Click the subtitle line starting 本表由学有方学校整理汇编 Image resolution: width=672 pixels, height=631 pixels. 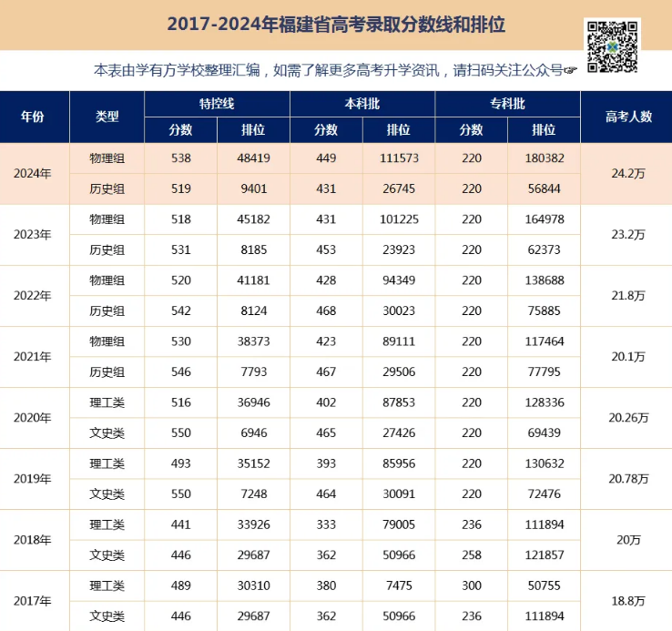(335, 70)
